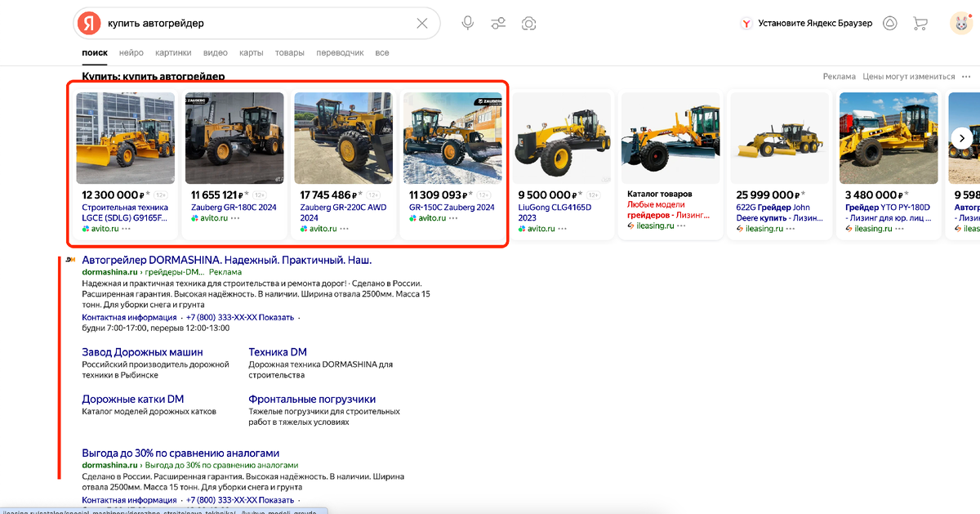Click price 12 300 000 ₽

[x=115, y=194]
